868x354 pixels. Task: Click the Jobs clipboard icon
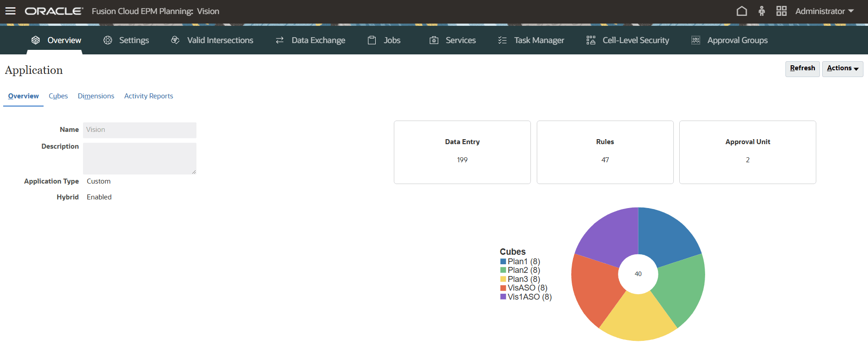pos(372,40)
